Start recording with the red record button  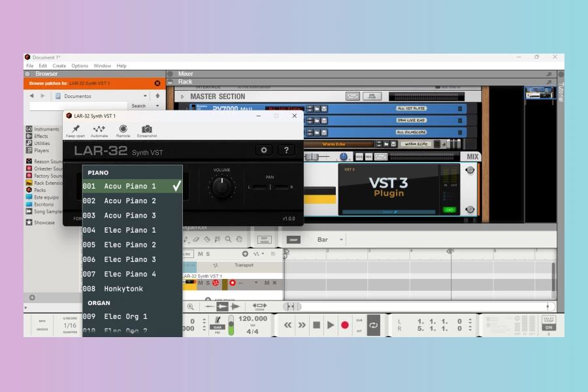(x=345, y=325)
